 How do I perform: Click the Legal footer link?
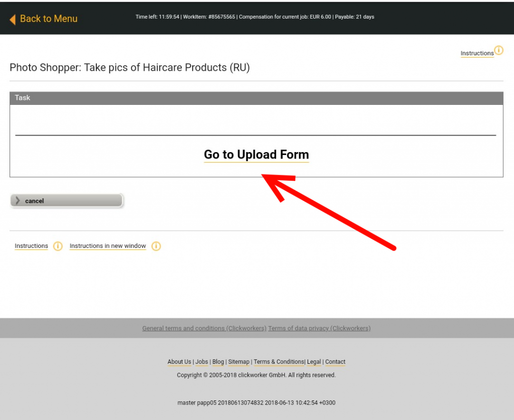click(314, 362)
